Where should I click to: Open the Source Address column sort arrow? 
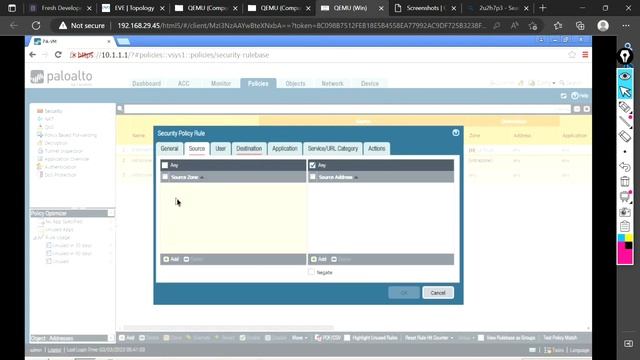[356, 178]
